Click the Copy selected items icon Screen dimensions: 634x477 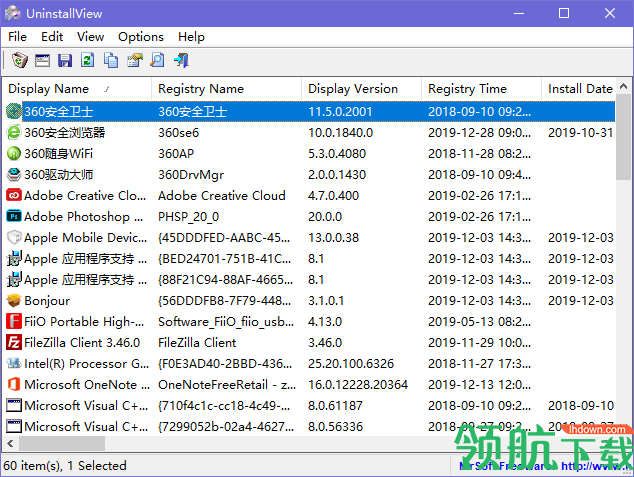pyautogui.click(x=111, y=61)
